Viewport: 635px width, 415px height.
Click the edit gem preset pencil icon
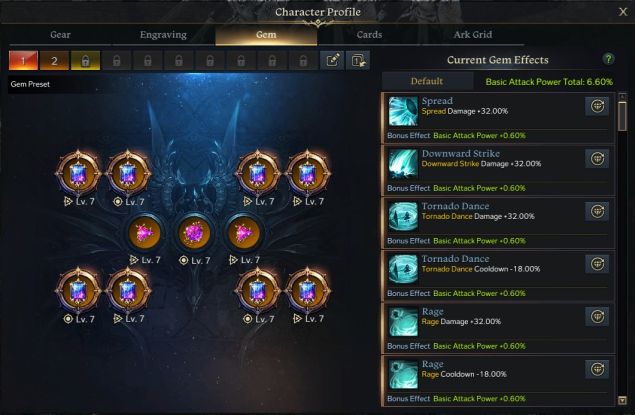(332, 61)
